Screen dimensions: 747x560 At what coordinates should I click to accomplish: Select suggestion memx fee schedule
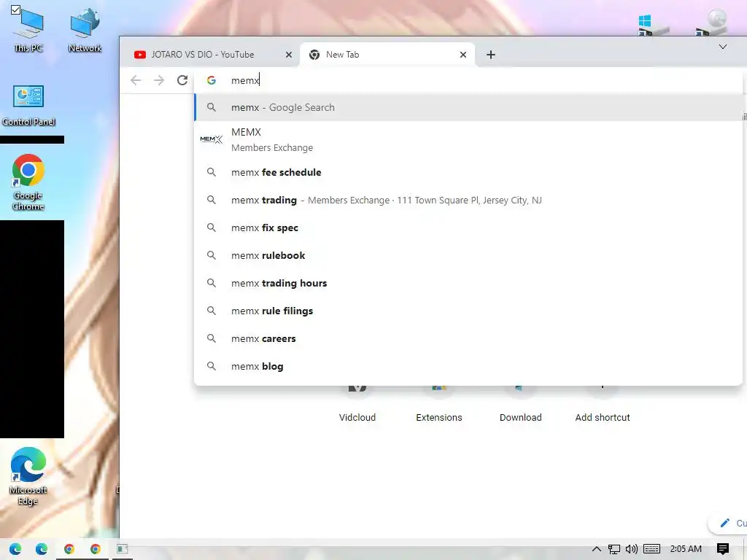click(x=469, y=172)
